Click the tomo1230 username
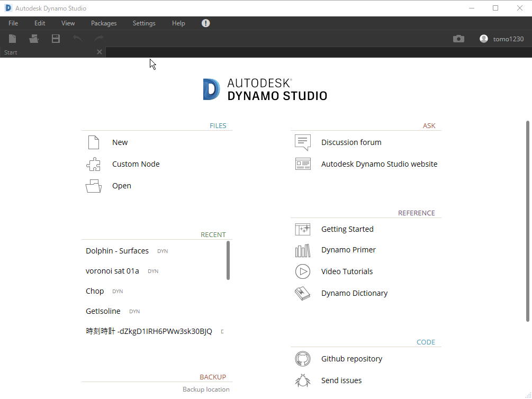 [x=508, y=39]
